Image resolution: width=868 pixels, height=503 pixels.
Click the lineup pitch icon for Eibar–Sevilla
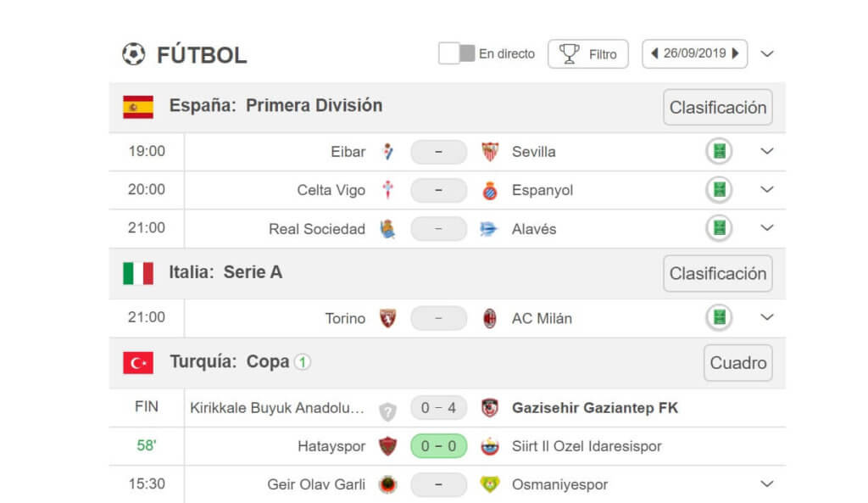tap(719, 152)
